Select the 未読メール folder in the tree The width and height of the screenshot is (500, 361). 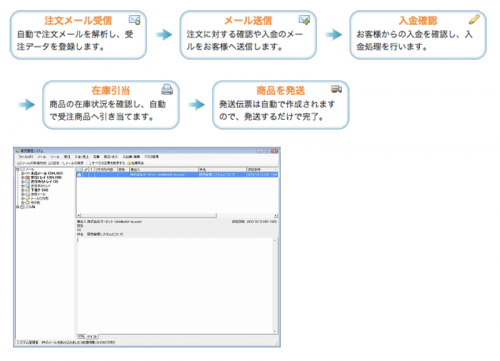point(47,173)
